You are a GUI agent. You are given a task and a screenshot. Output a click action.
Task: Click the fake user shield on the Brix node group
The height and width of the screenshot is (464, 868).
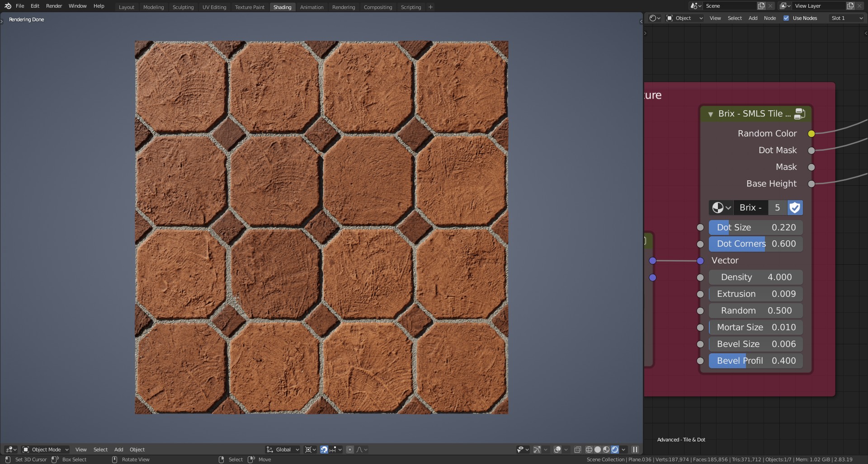(x=794, y=208)
